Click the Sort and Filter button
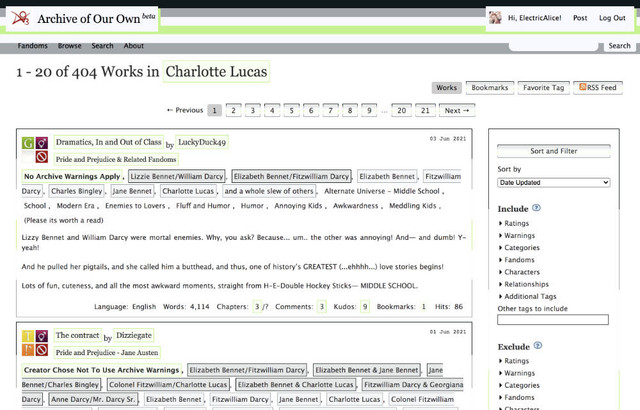The image size is (640, 410). (553, 151)
